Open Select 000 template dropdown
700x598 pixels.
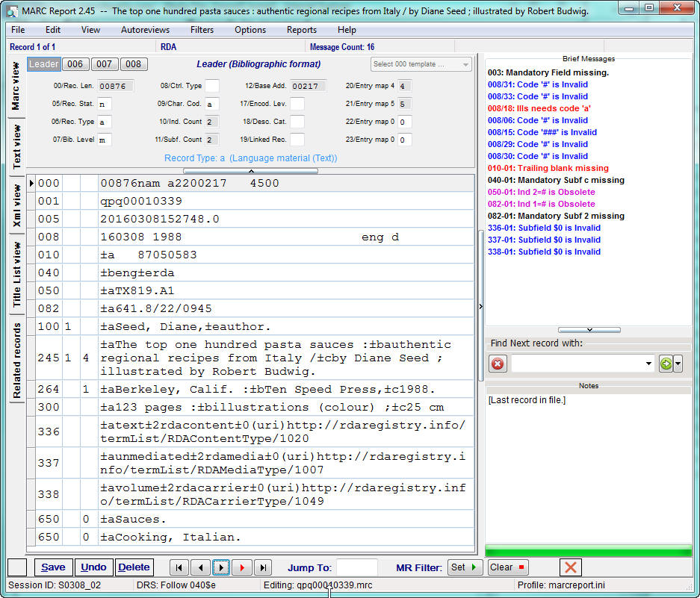421,64
